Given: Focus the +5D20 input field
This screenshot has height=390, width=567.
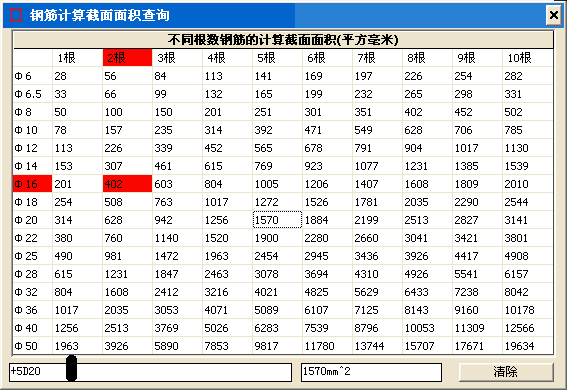Looking at the screenshot, I should 150,372.
